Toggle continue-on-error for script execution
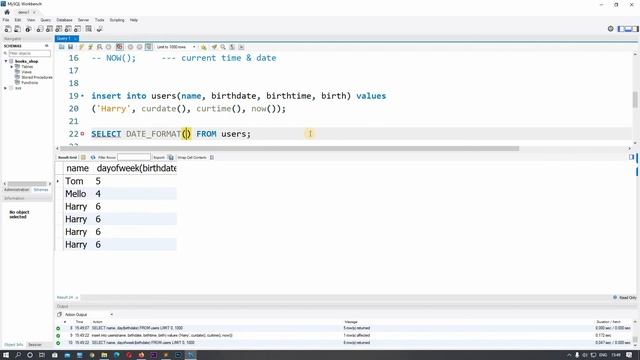640x360 pixels. tap(119, 47)
